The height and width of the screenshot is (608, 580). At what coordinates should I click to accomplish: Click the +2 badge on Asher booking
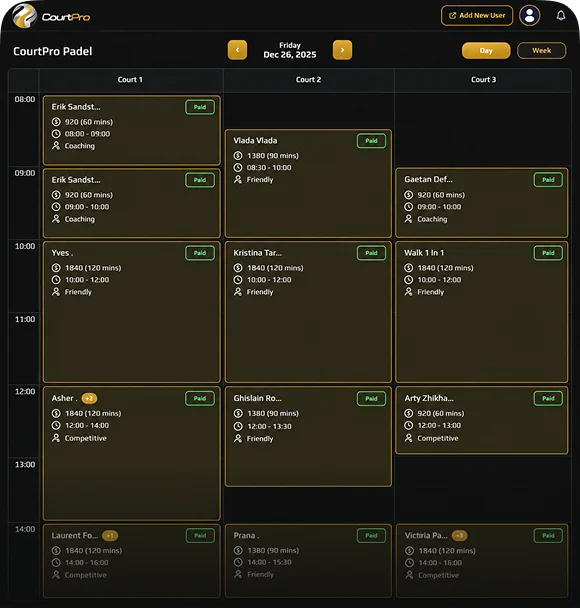click(89, 398)
